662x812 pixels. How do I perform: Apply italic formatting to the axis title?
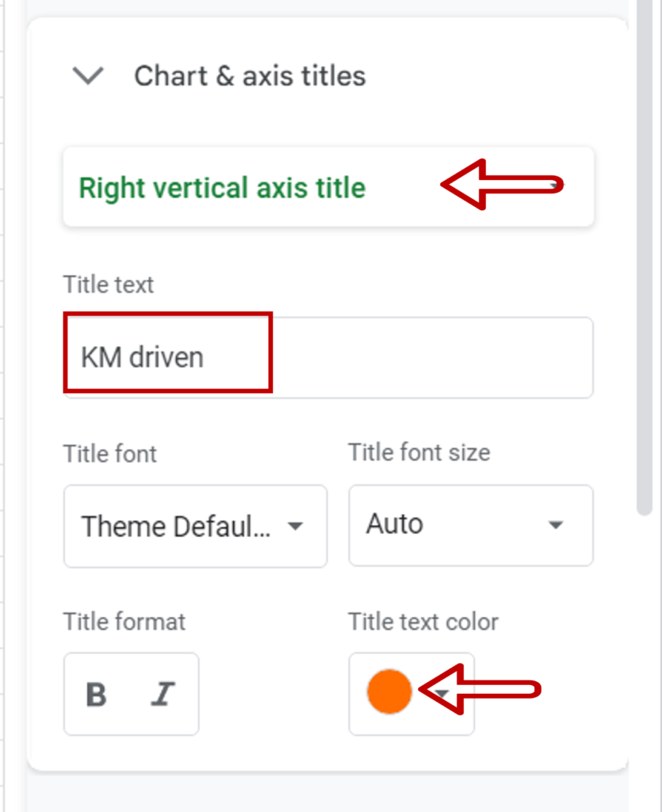click(163, 695)
